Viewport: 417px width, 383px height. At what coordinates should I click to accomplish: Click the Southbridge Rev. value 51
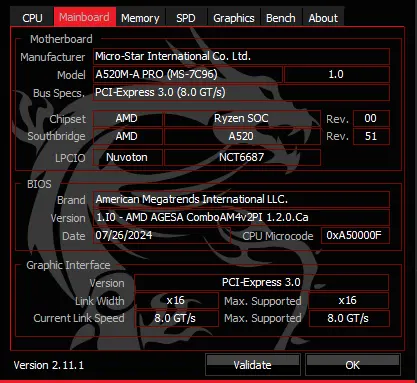coord(371,136)
